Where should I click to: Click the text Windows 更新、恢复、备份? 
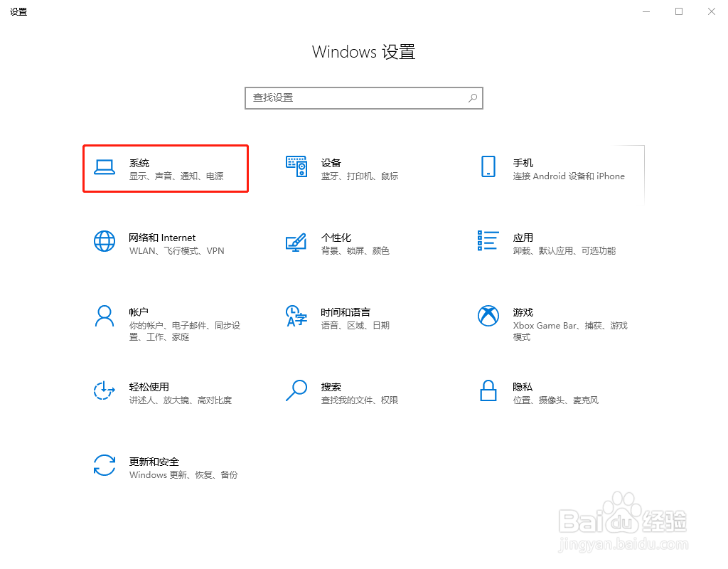coord(183,475)
